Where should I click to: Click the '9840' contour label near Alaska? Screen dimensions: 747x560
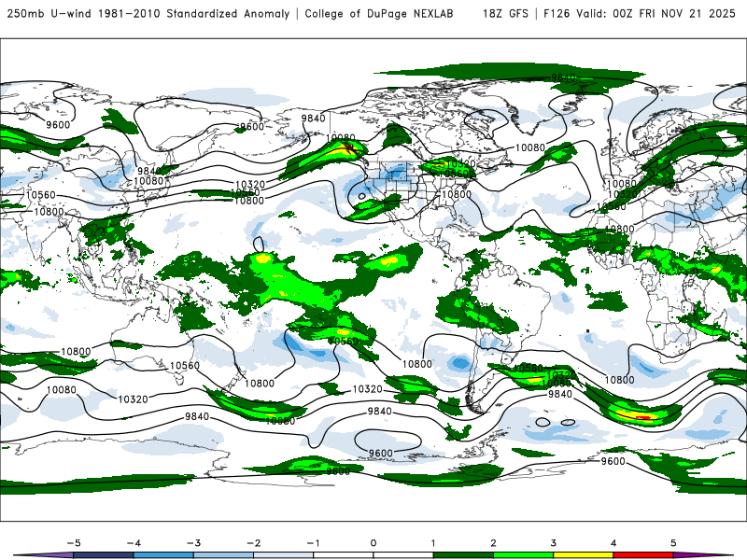[313, 119]
